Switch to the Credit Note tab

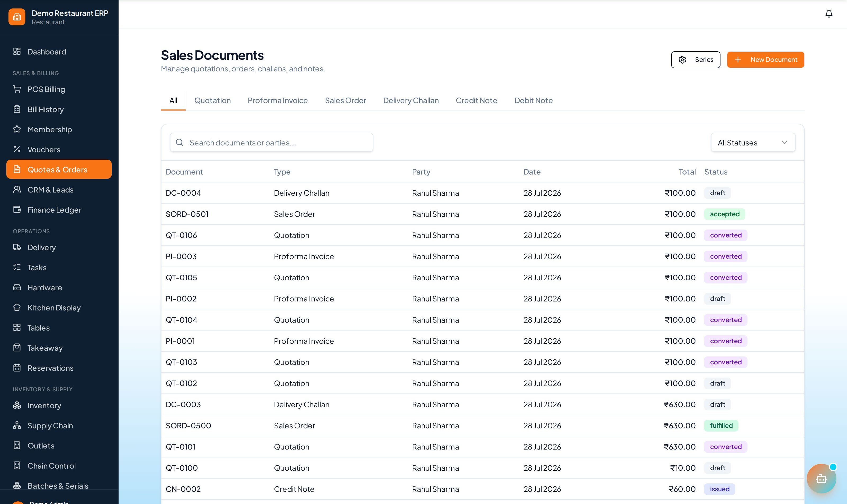pos(476,100)
